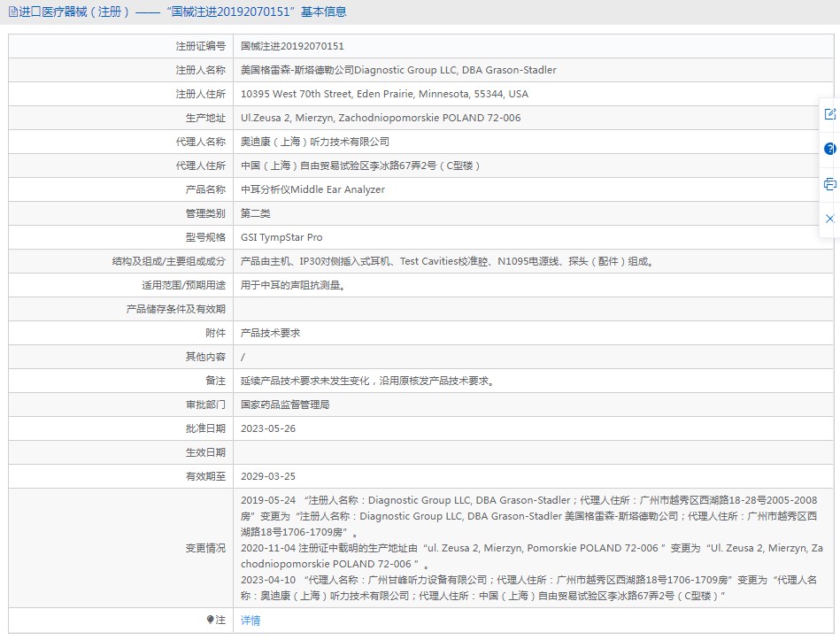Click the lightbulb icon beside 注
840x640 pixels.
click(210, 620)
